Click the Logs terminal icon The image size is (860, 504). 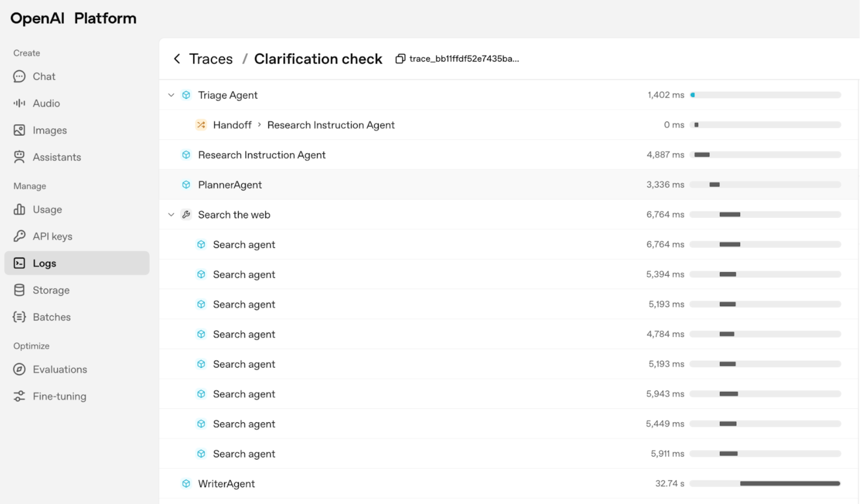[x=19, y=263]
